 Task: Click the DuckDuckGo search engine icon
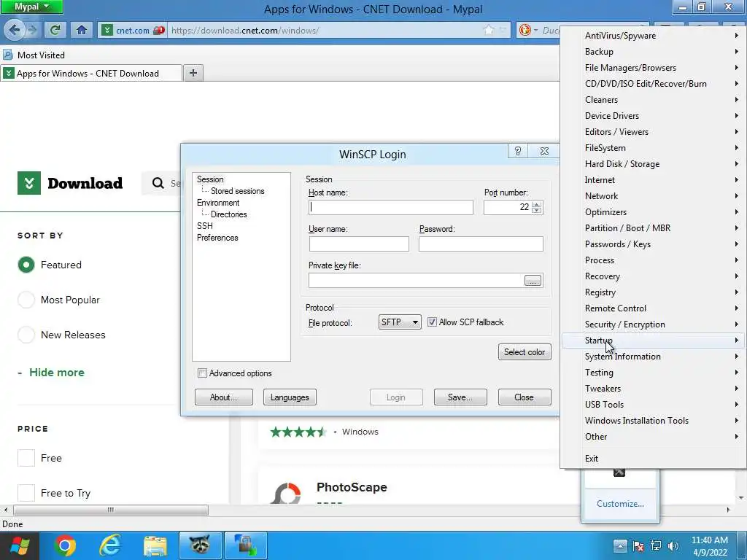[x=525, y=30]
